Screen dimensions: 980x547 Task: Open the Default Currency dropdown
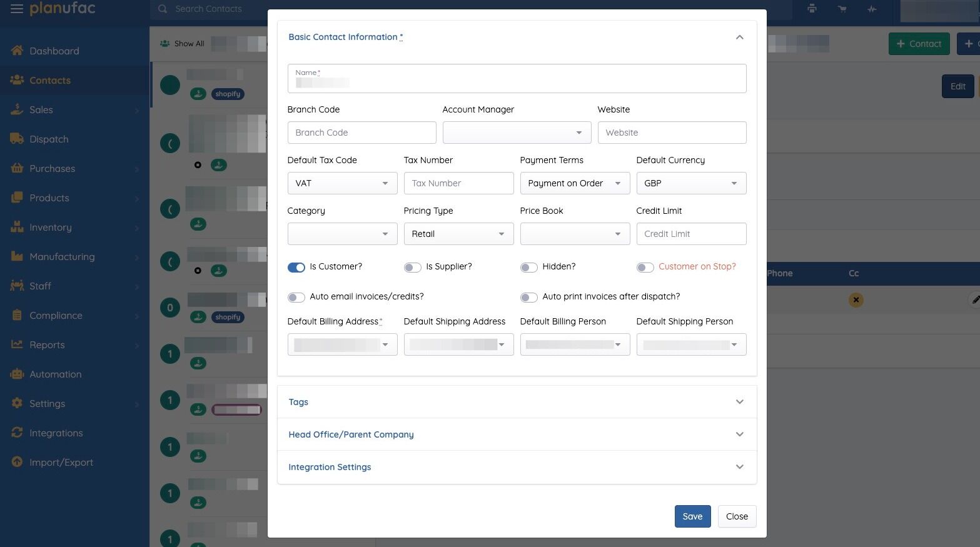[x=690, y=183]
